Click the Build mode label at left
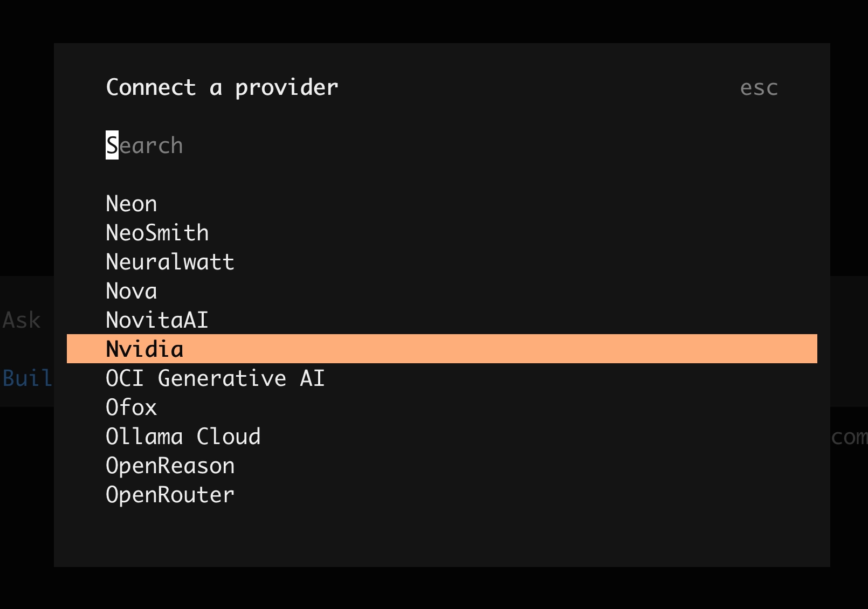The height and width of the screenshot is (609, 868). point(27,378)
